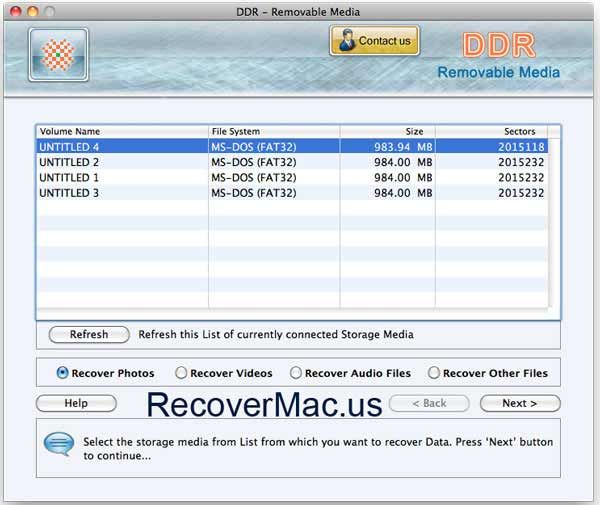Go to the Next step

[520, 403]
